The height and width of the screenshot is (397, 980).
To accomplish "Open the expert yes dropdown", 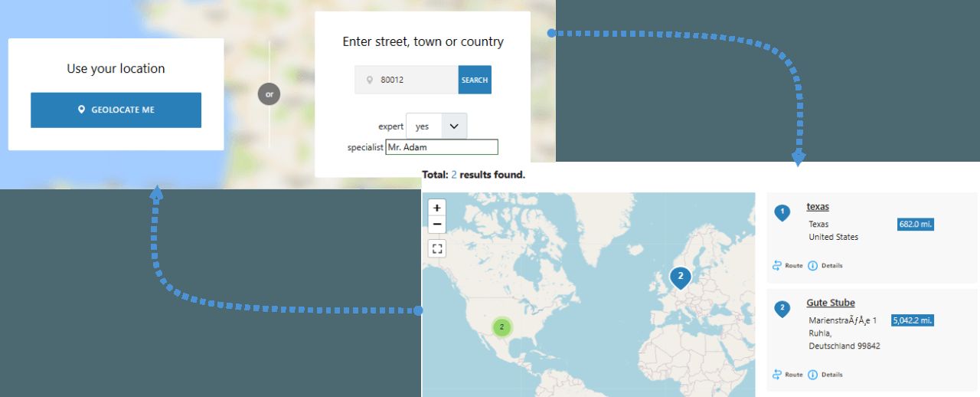I will pyautogui.click(x=436, y=126).
